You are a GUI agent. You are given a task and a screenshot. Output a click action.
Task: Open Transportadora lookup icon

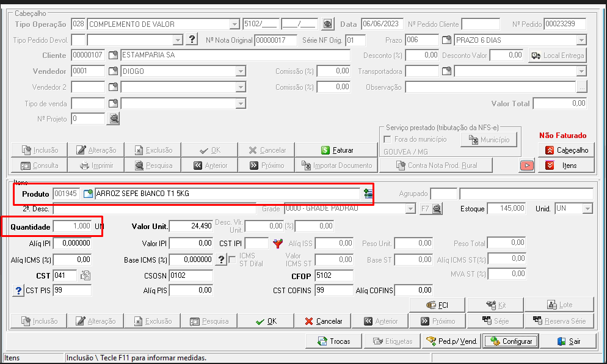[x=446, y=71]
